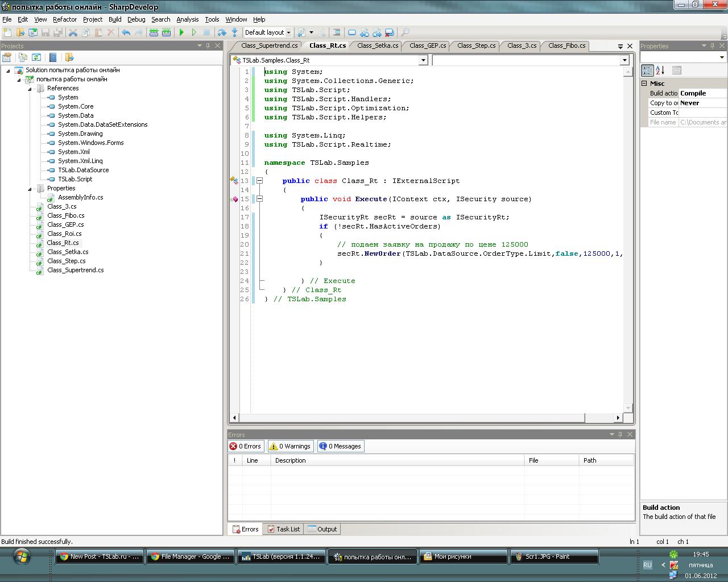Click the Build solution toolbar icon
Screen dimensions: 728x582
coord(154,32)
